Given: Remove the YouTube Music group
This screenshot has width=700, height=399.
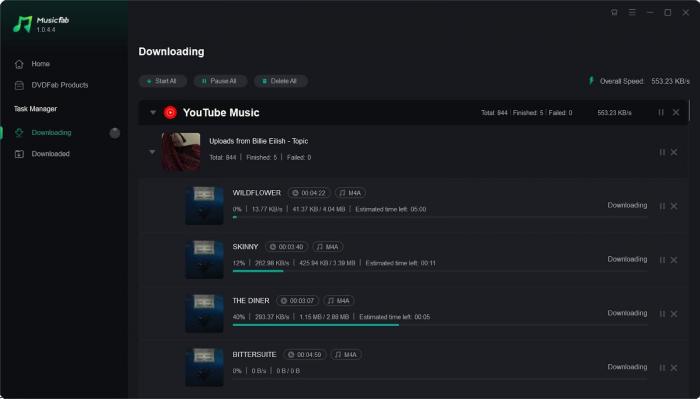Looking at the screenshot, I should [x=676, y=112].
